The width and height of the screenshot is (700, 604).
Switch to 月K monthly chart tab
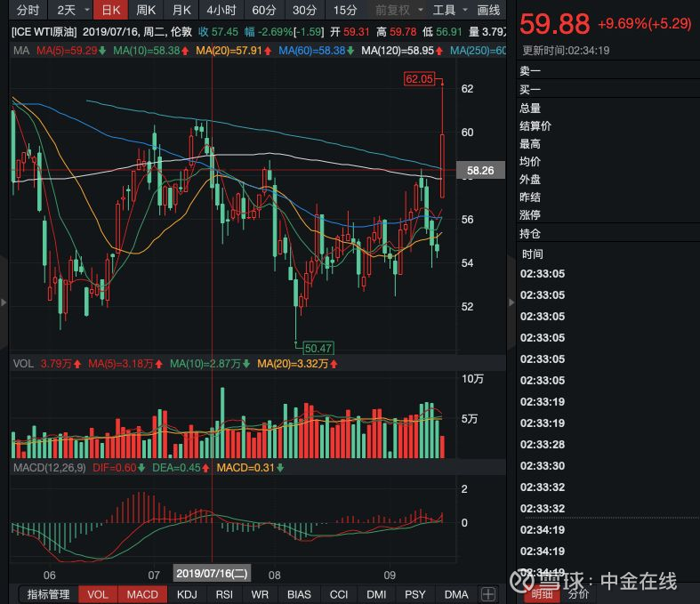(x=181, y=10)
